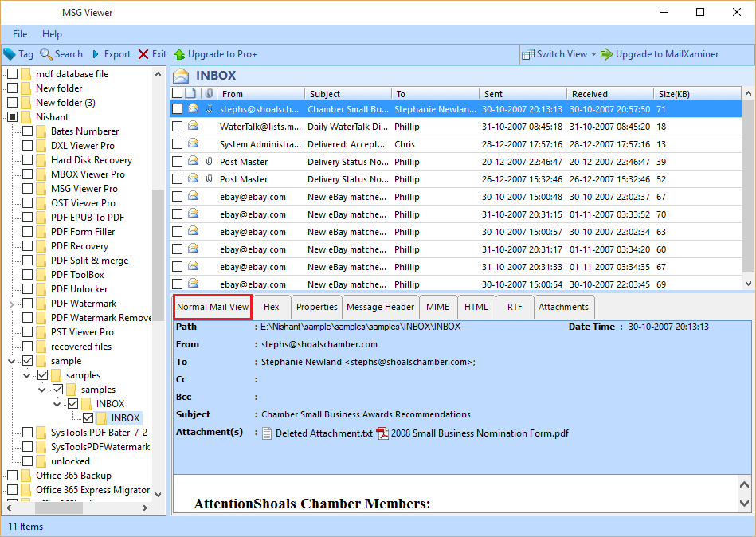Viewport: 756px width, 537px height.
Task: Check the PDF Unlocker folder checkbox
Action: point(27,288)
